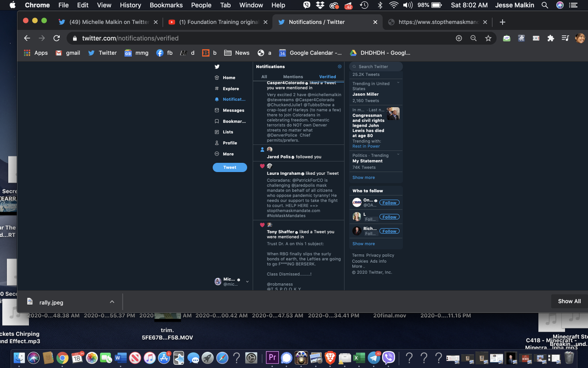Switch to the Michelle Malkin on Twitter tab

pos(108,22)
